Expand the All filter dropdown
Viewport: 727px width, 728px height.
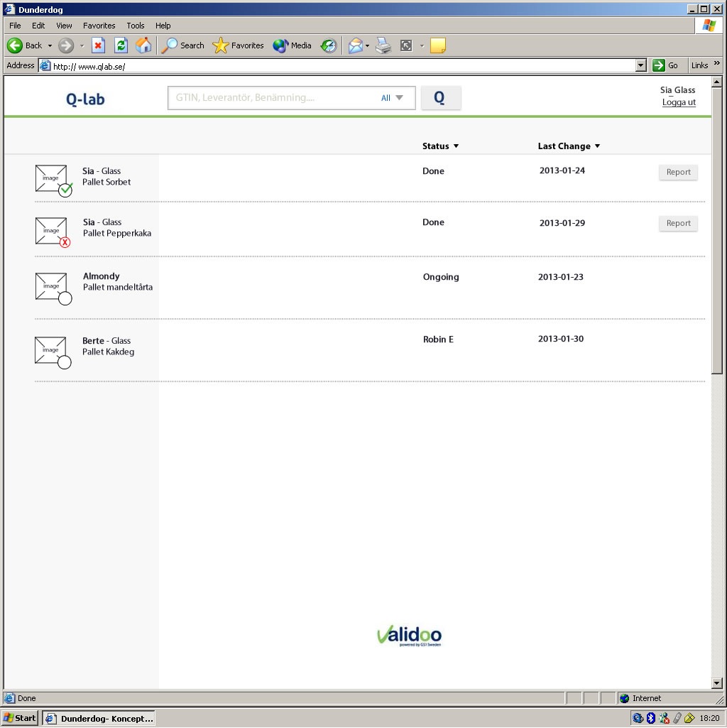pos(392,98)
